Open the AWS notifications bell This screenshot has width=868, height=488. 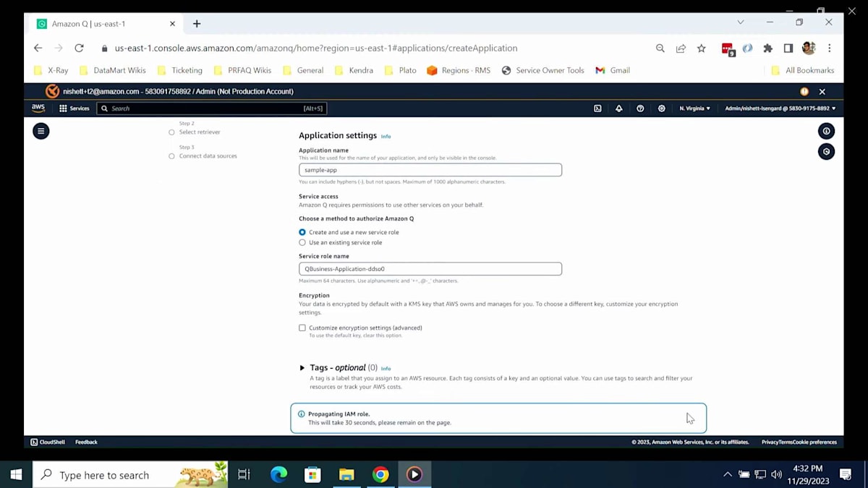click(618, 108)
